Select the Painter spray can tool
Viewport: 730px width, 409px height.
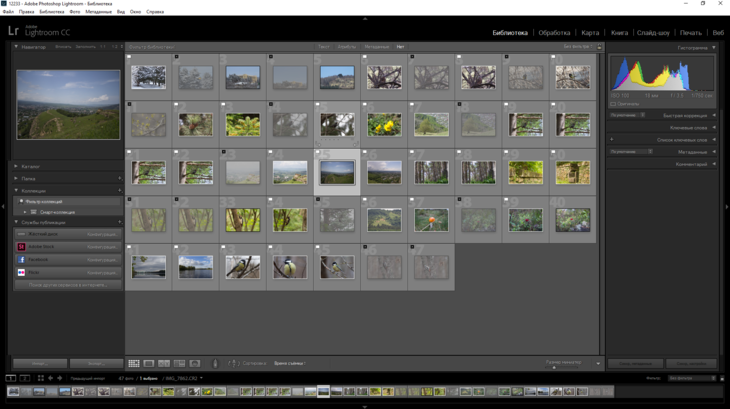pos(215,363)
